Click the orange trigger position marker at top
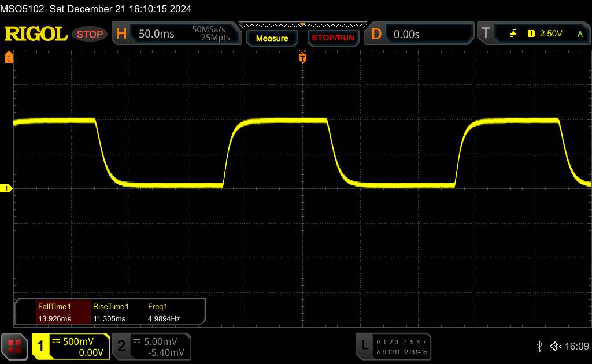This screenshot has width=592, height=364. click(302, 57)
